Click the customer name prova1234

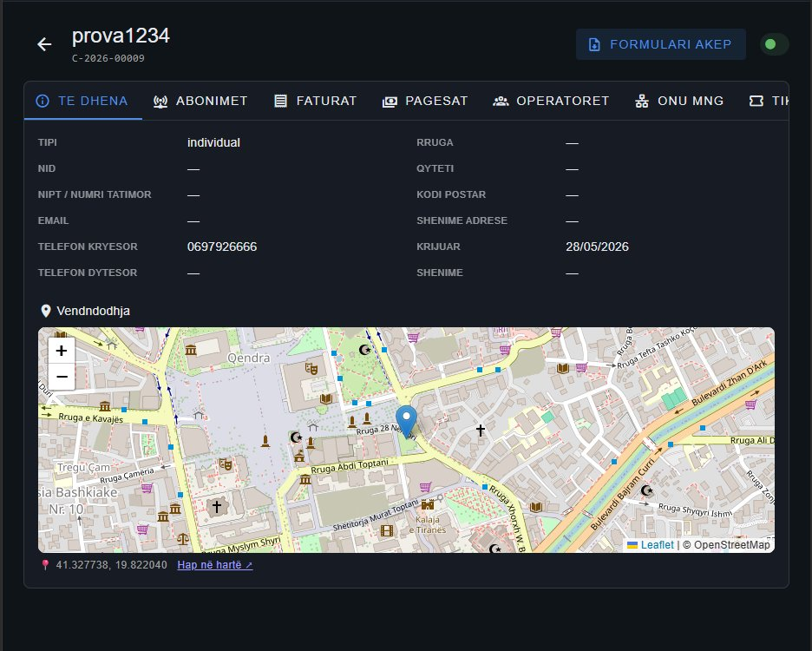pyautogui.click(x=121, y=36)
